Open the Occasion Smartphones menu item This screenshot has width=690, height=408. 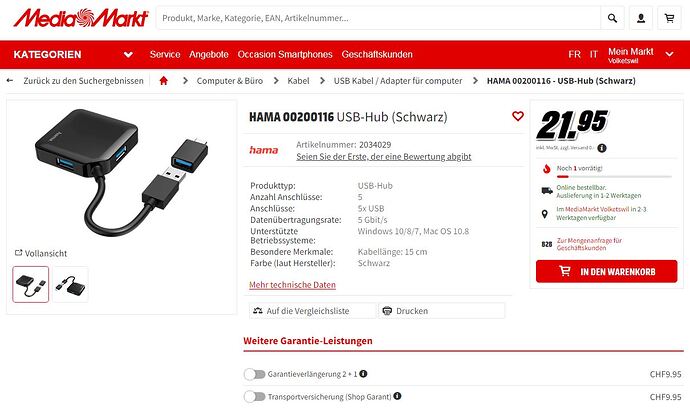tap(285, 55)
